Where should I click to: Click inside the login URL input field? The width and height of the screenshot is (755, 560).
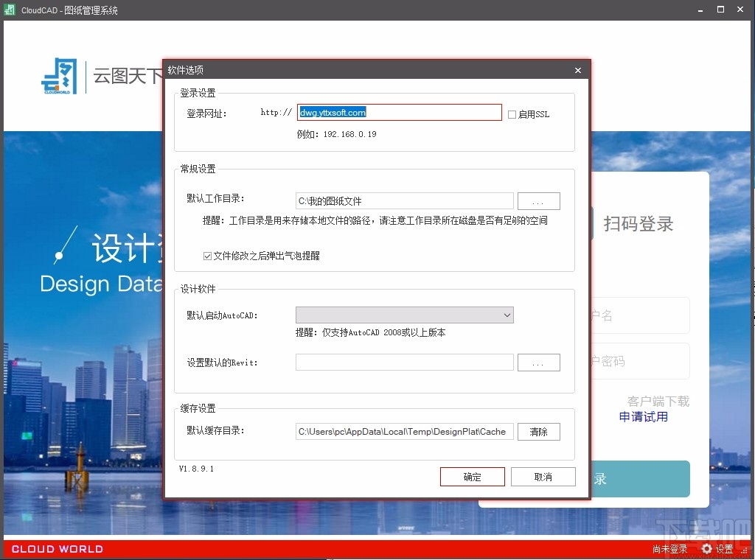click(x=398, y=112)
